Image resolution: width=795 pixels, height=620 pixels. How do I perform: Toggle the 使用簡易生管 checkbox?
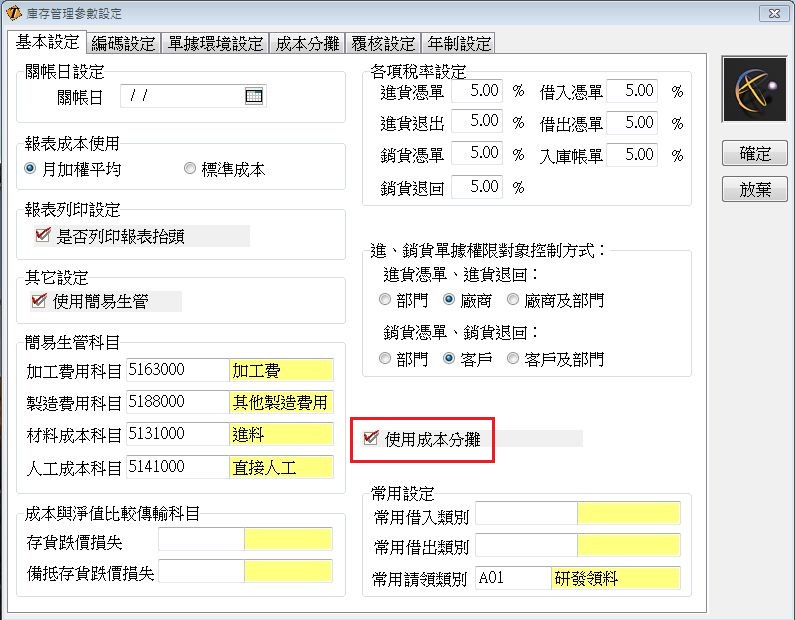40,301
